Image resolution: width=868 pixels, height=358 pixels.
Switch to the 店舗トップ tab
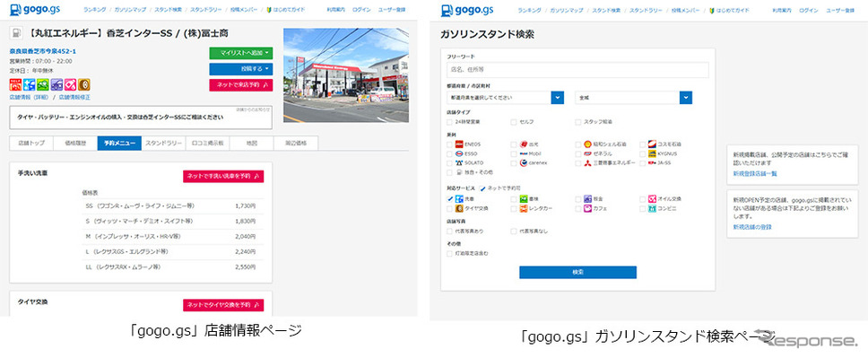(x=31, y=143)
